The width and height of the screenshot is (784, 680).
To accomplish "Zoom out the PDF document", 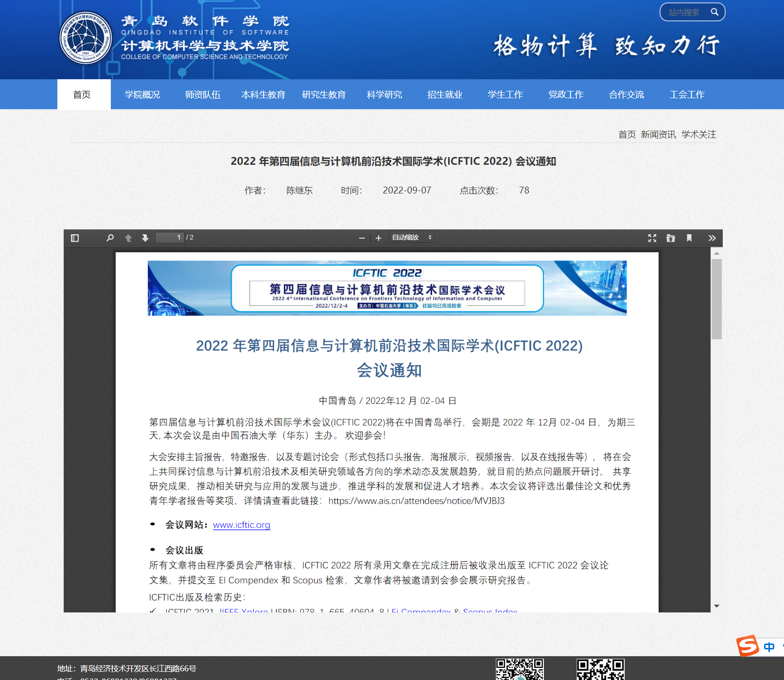I will [362, 238].
